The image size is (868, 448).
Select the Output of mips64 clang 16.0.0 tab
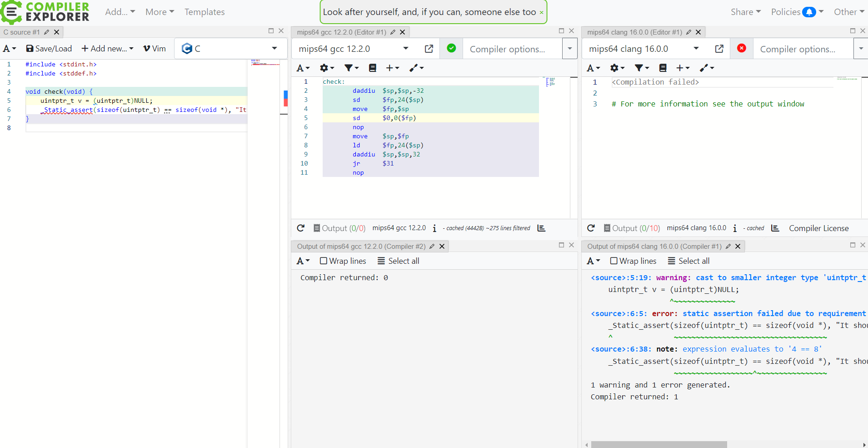(654, 247)
